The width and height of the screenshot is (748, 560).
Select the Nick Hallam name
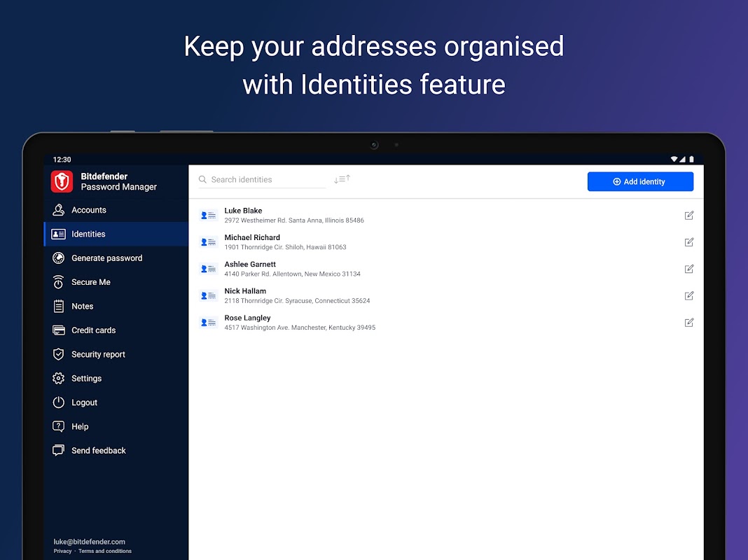[245, 290]
